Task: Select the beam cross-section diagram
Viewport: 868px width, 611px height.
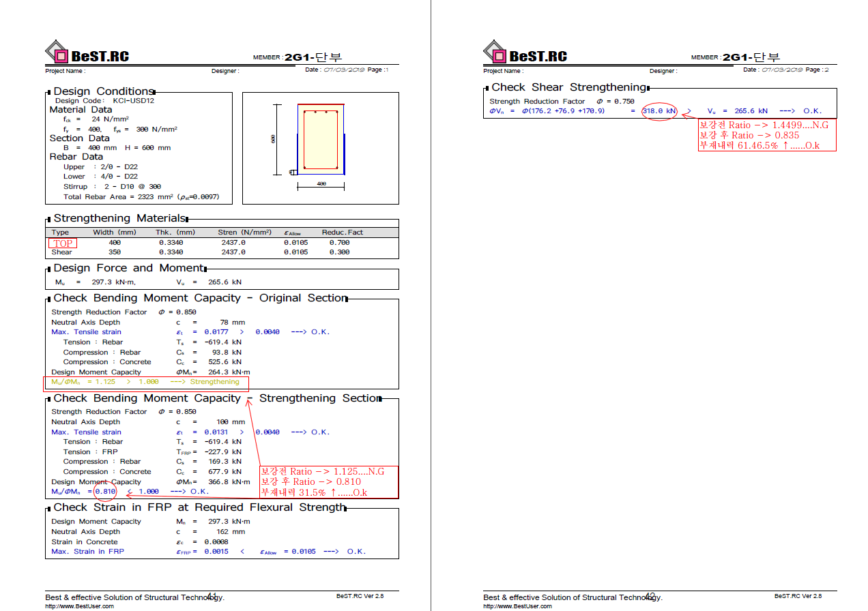Action: click(x=321, y=148)
